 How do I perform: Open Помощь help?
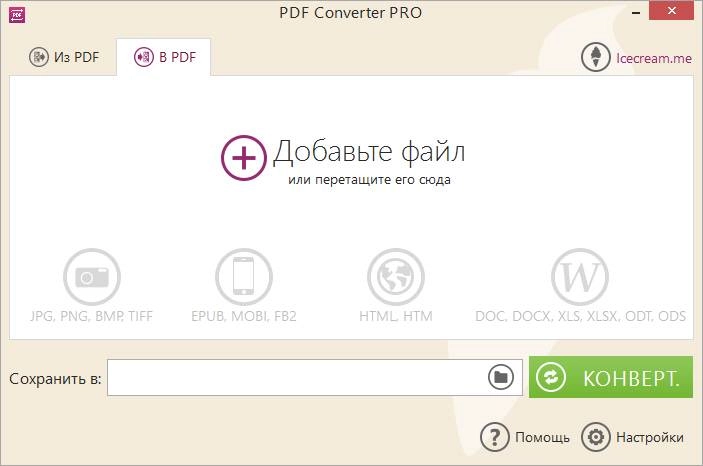(x=525, y=437)
